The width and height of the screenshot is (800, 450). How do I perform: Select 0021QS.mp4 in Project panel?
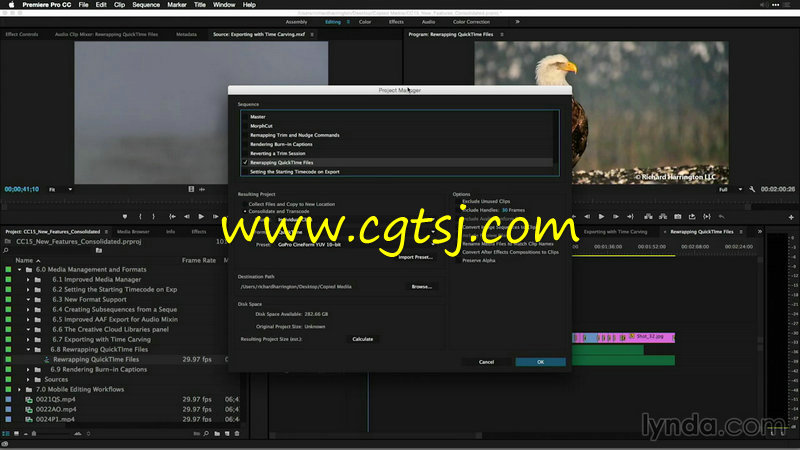pos(56,399)
